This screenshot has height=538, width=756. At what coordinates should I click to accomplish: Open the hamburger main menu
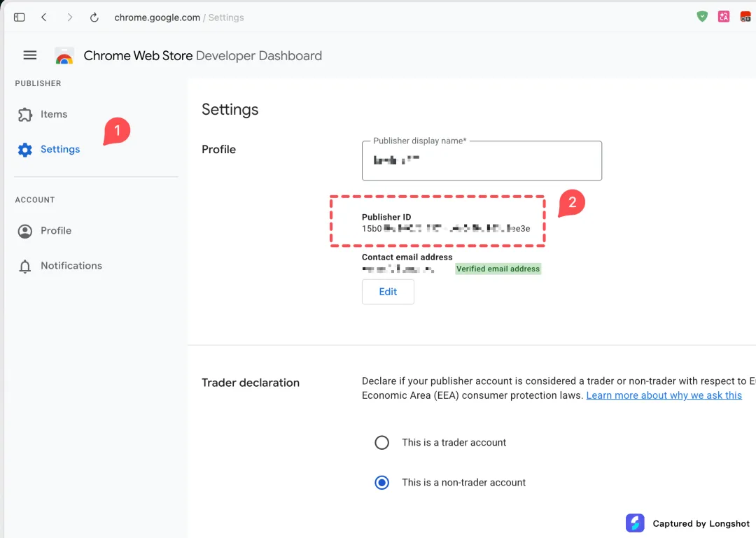click(x=30, y=55)
